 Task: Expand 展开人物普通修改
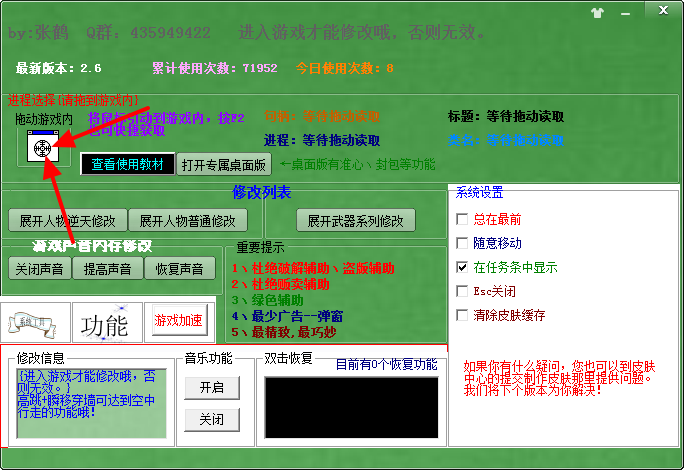(x=188, y=220)
